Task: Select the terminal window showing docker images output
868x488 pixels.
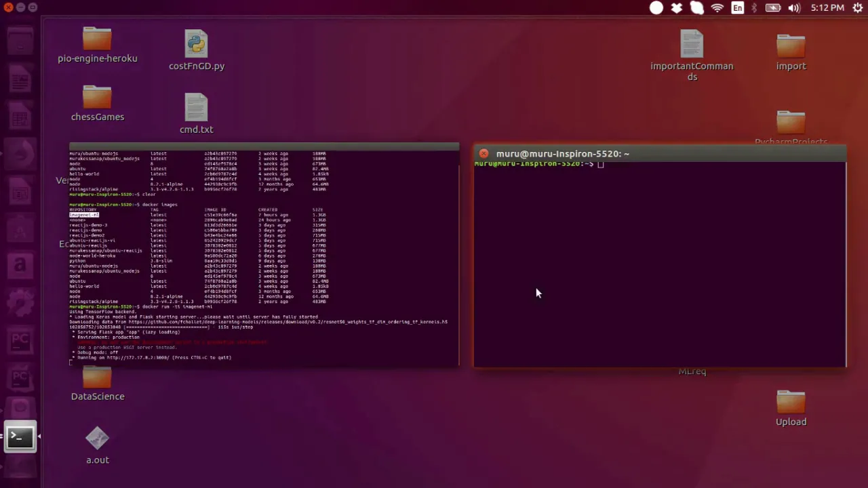Action: coord(264,255)
